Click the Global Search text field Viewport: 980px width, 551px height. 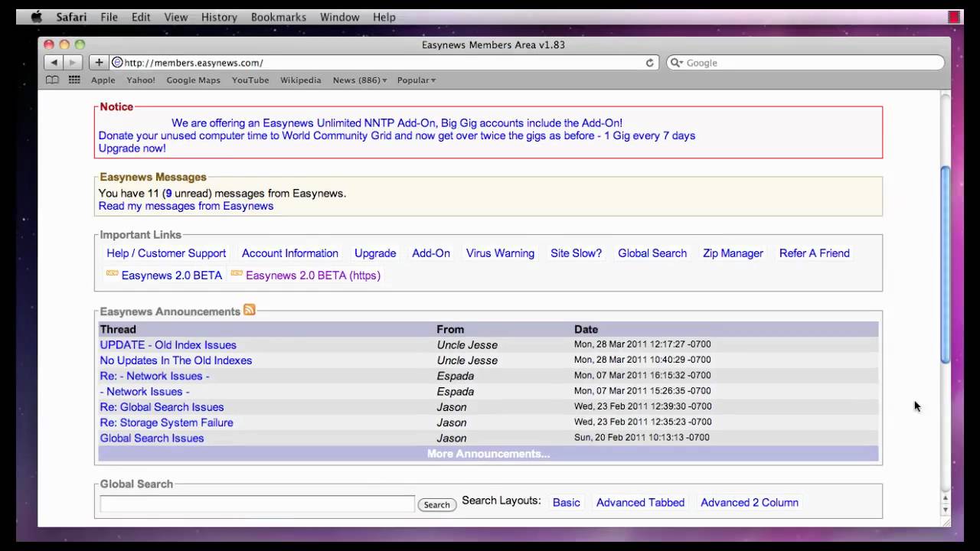click(x=257, y=504)
